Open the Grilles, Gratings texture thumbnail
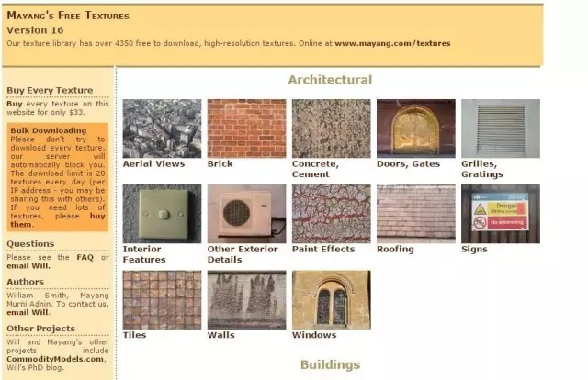The height and width of the screenshot is (380, 588). (501, 129)
